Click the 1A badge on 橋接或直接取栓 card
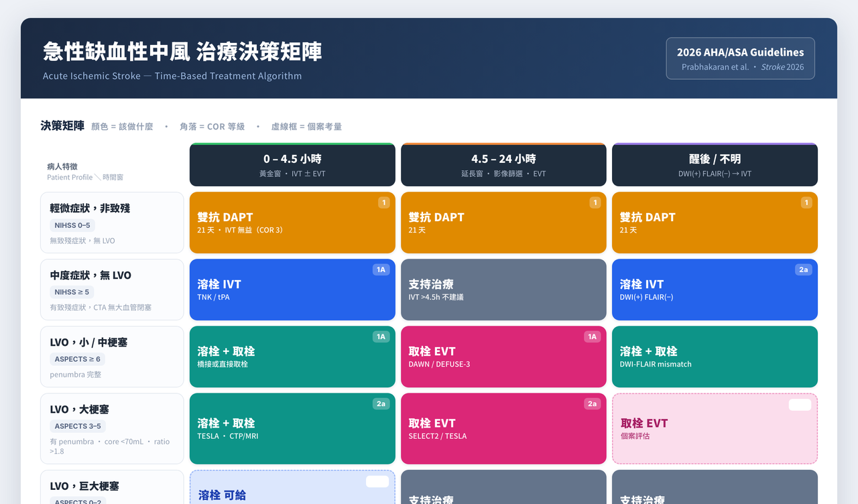This screenshot has width=858, height=504. click(x=381, y=336)
